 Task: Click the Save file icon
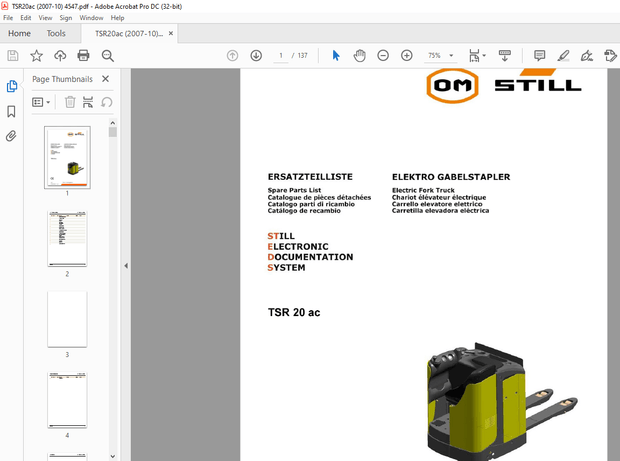pos(13,56)
